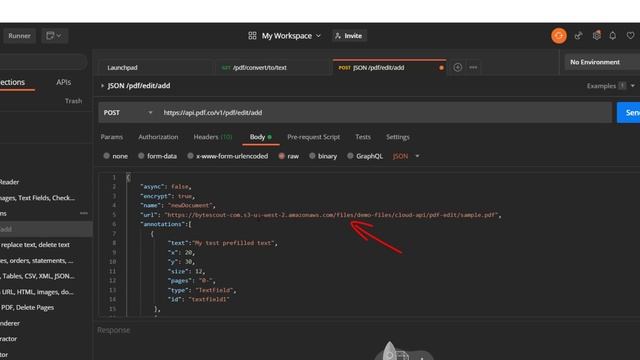Select the 'PDF, Delete Pages' sidebar item
Screen dimensions: 640x360
click(x=27, y=307)
